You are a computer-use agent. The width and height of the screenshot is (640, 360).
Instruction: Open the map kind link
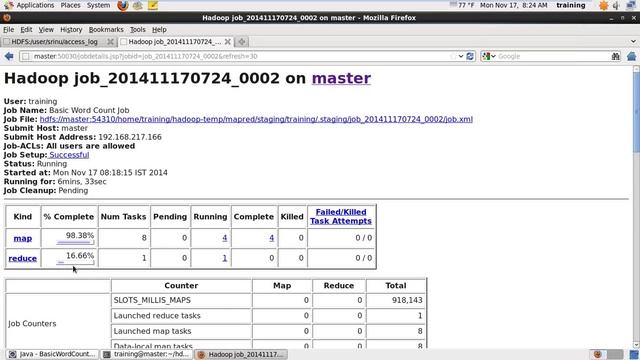22,238
